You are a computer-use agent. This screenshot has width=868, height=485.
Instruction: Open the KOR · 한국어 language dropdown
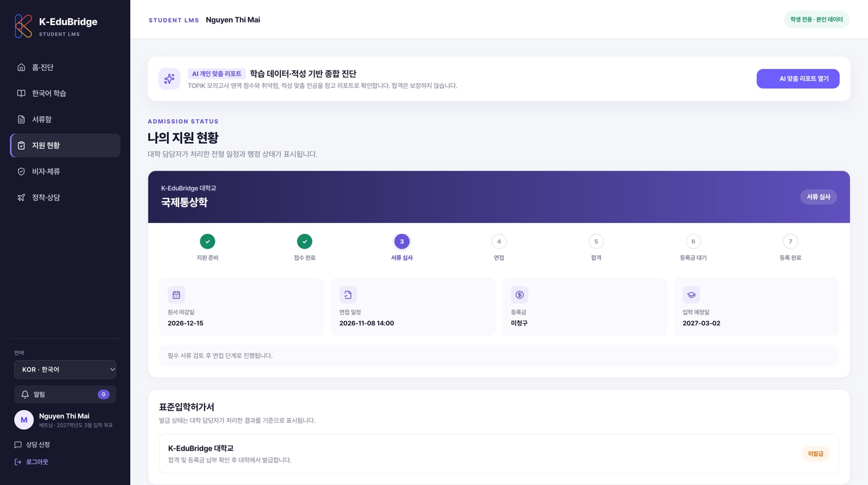click(65, 369)
